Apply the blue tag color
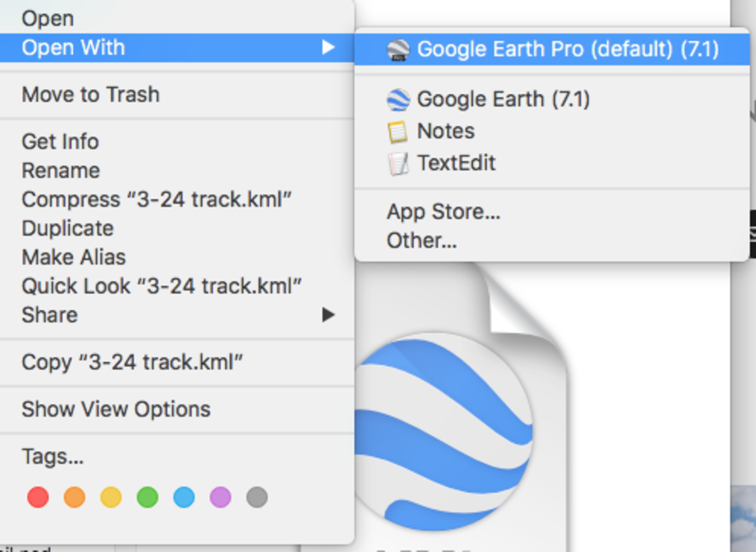756x552 pixels. coord(184,497)
